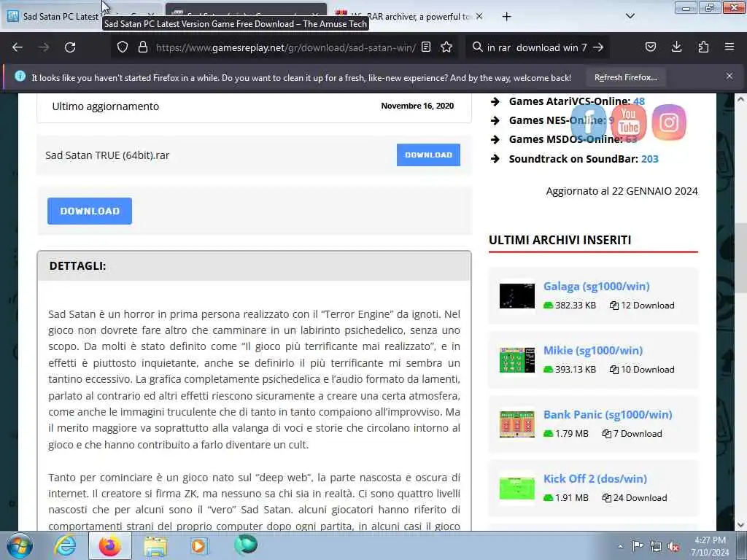Image resolution: width=747 pixels, height=560 pixels.
Task: Click '382.33 KB' file size text
Action: pos(576,306)
